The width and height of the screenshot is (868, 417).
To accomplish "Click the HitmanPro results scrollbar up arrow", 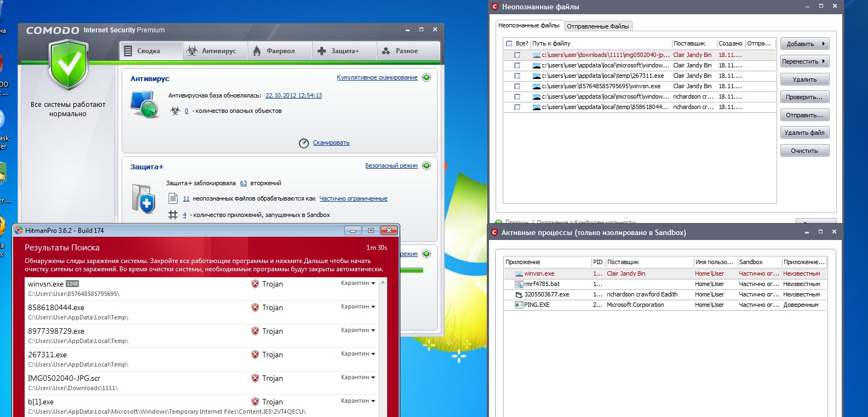I will point(383,282).
